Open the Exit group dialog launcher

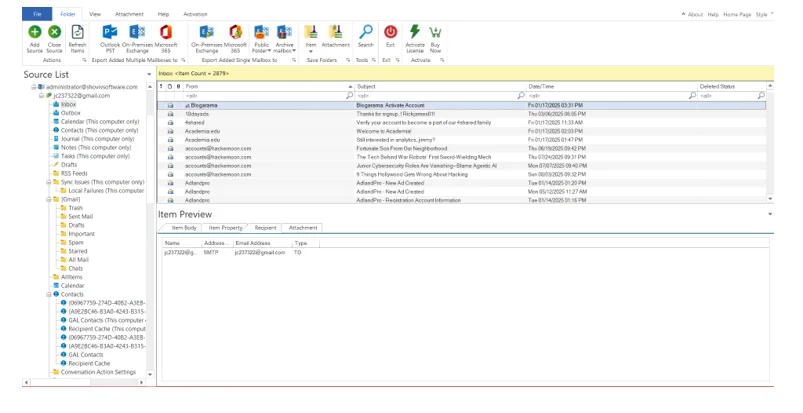point(397,60)
